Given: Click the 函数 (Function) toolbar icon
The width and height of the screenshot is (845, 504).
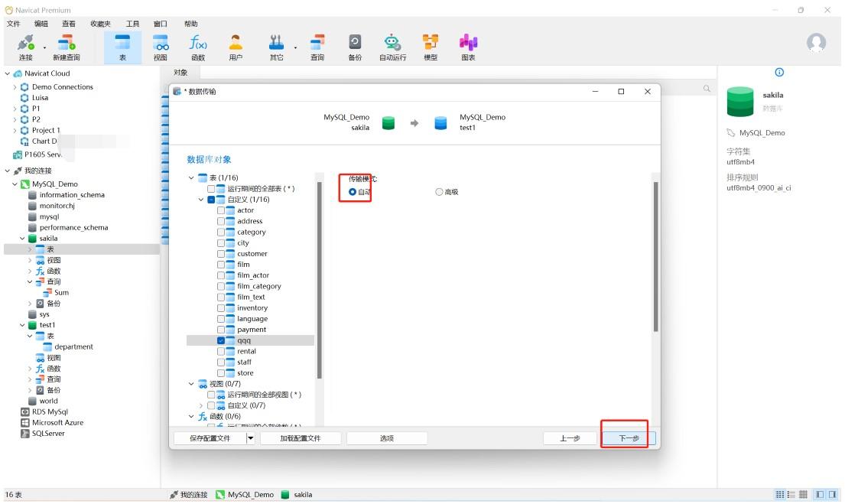Looking at the screenshot, I should point(198,46).
